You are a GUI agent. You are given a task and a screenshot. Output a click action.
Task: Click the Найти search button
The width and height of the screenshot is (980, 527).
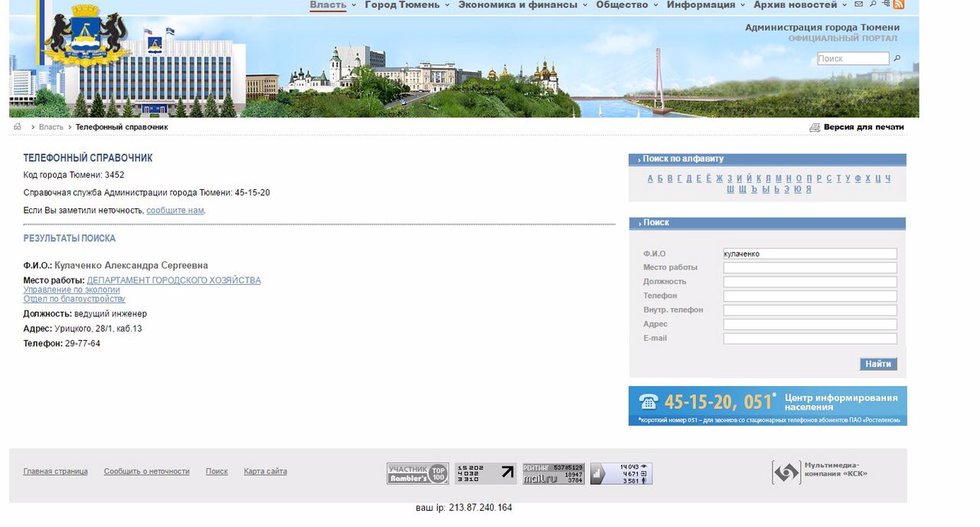click(878, 364)
